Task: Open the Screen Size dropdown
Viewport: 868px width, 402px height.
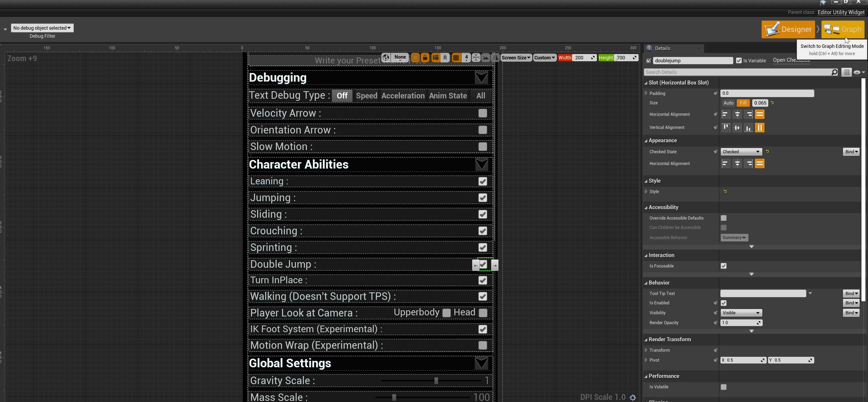Action: pyautogui.click(x=516, y=58)
